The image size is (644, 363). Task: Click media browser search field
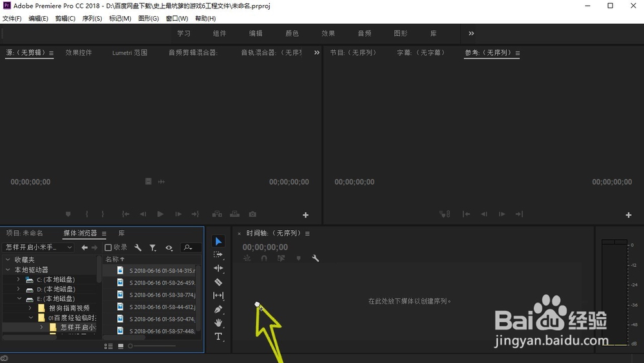pyautogui.click(x=191, y=248)
